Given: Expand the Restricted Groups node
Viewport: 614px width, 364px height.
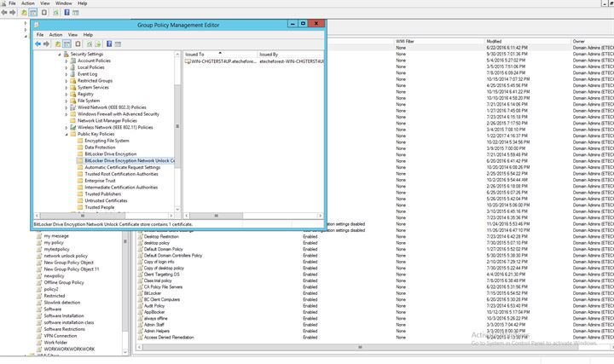Looking at the screenshot, I should point(67,80).
